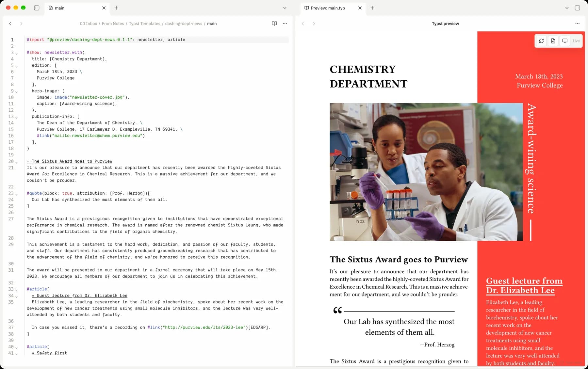This screenshot has width=588, height=369.
Task: Click line number 19 in the gutter
Action: pos(11,155)
